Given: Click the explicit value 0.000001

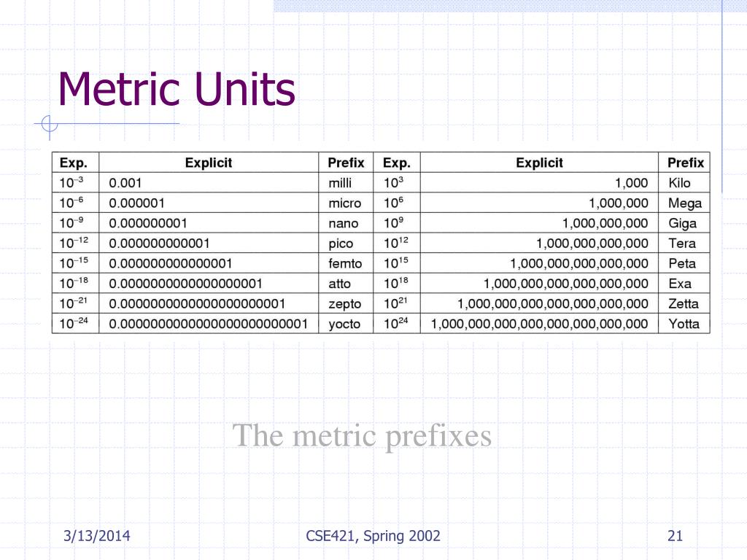Looking at the screenshot, I should (x=136, y=203).
